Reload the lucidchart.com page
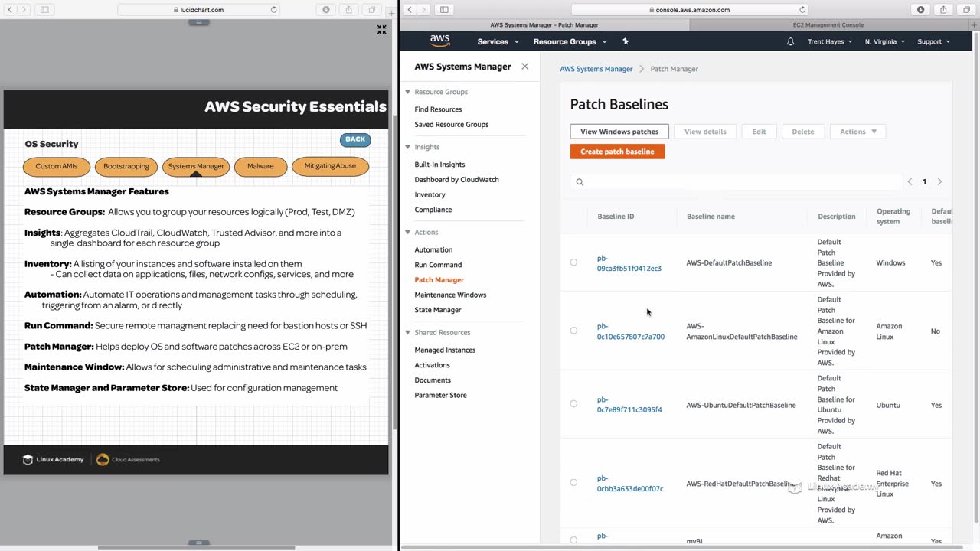 tap(273, 10)
